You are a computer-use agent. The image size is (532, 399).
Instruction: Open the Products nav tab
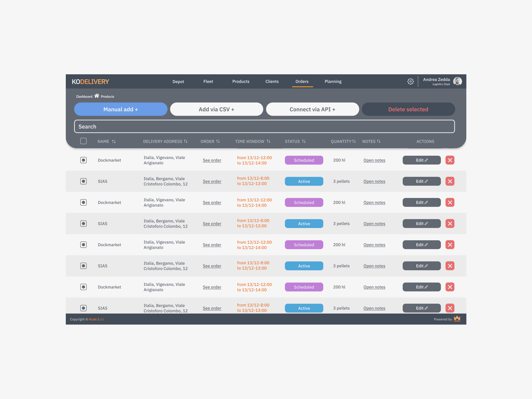click(241, 82)
